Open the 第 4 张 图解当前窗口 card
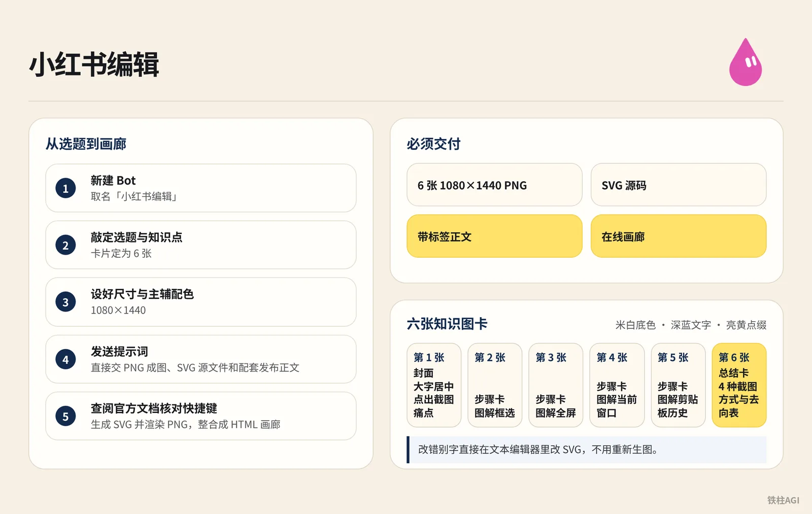 617,385
